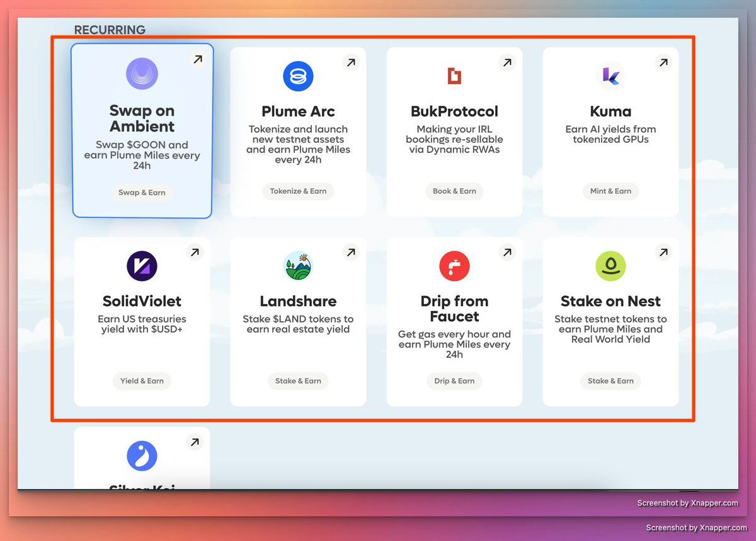756x541 pixels.
Task: Open external link arrow on Plume Arc card
Action: 351,62
